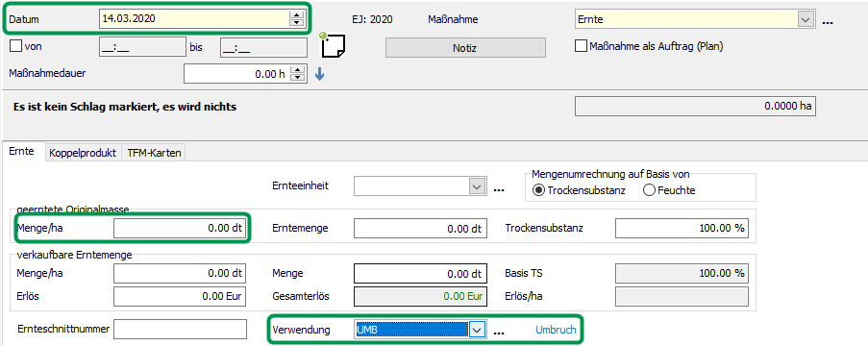Viewport: 868px width, 346px height.
Task: Click the 'Mengenumrechnung auf Basis von' label
Action: pos(610,174)
